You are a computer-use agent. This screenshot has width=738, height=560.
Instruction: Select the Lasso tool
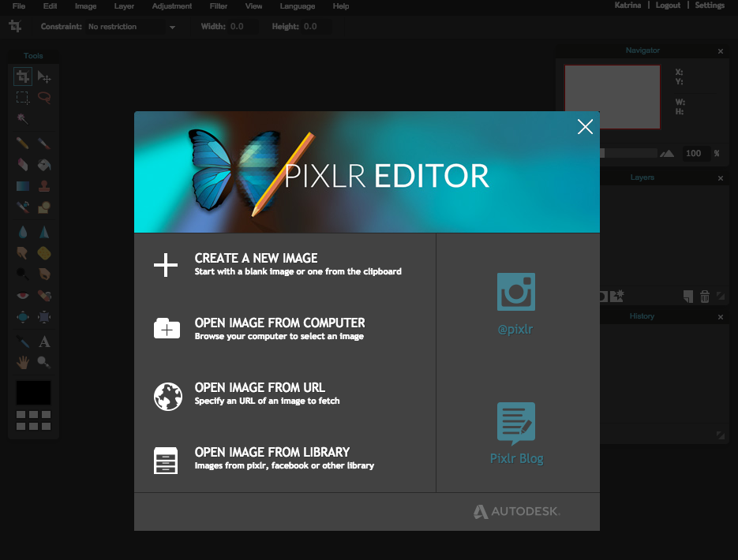click(44, 97)
